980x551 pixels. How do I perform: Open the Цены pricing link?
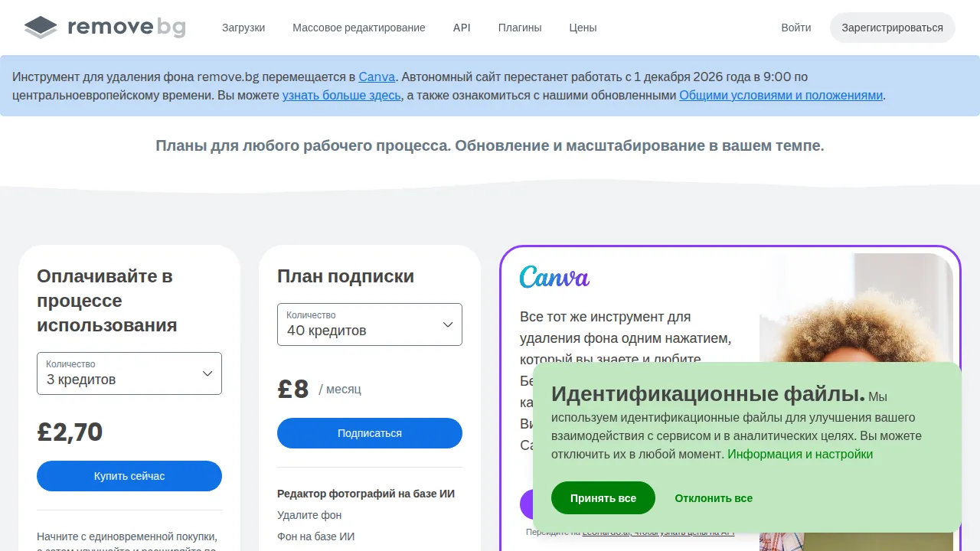583,28
